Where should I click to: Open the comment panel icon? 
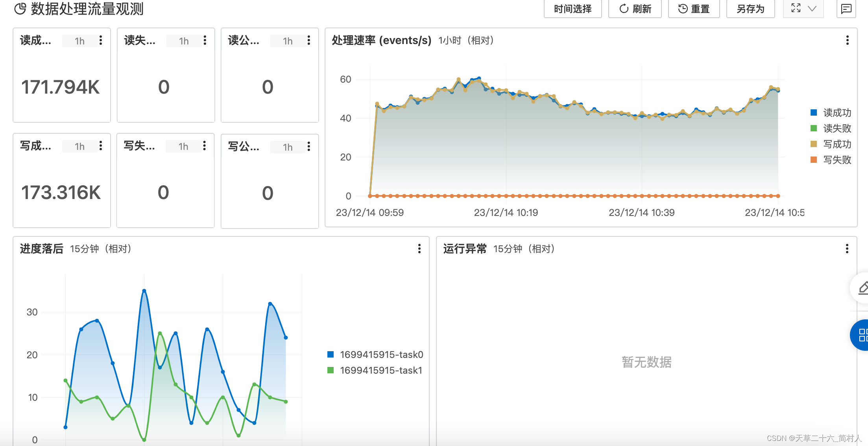tap(846, 9)
